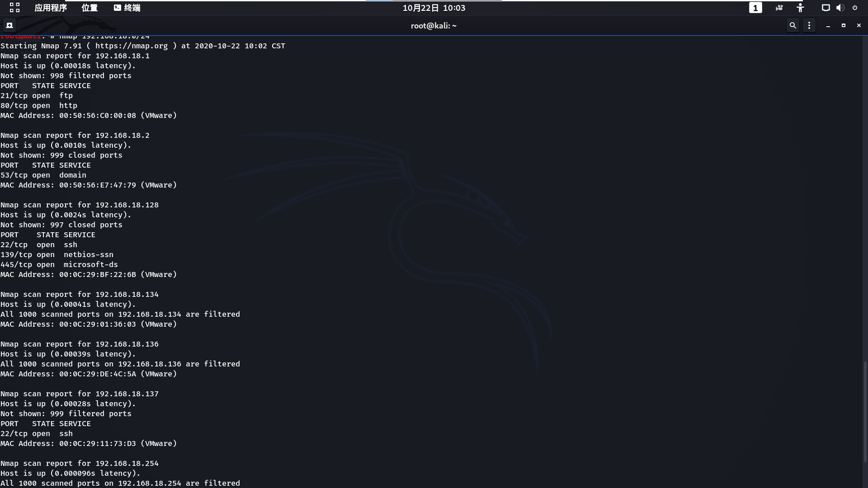Open the activities grid icon
Viewport: 868px width, 488px height.
pyautogui.click(x=14, y=8)
